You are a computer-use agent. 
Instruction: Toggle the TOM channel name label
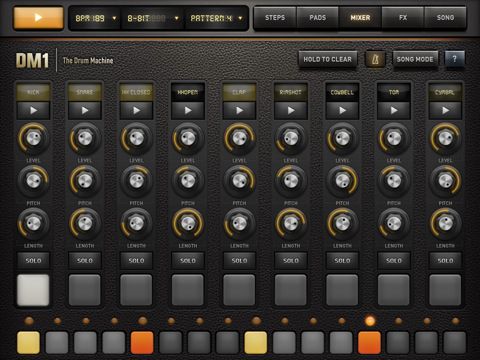[x=394, y=92]
